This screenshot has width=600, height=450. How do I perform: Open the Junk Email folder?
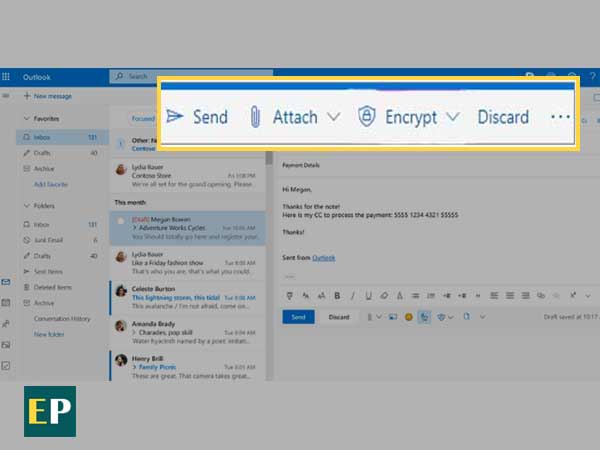pyautogui.click(x=62, y=240)
